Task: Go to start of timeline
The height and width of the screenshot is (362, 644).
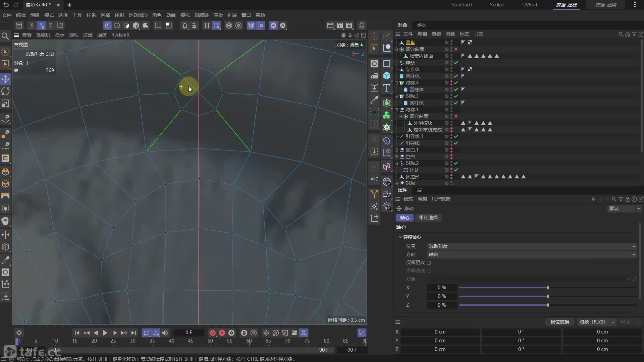Action: tap(77, 333)
